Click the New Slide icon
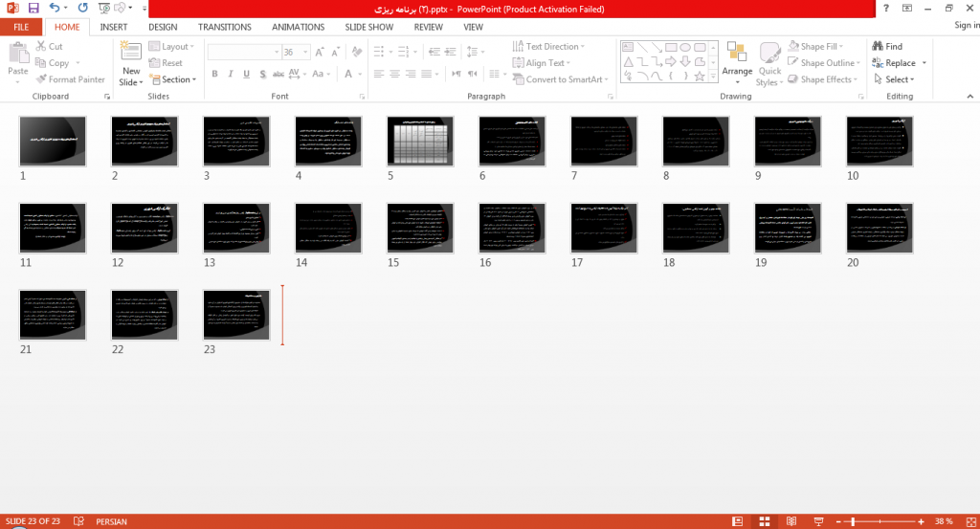Screen dimensions: 980x529 point(130,51)
